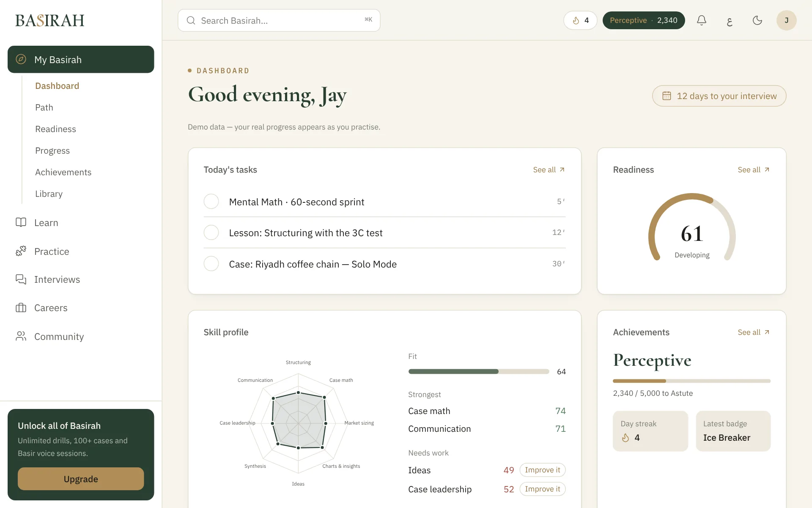Expand the Practice section
Image resolution: width=812 pixels, height=508 pixels.
tap(81, 251)
